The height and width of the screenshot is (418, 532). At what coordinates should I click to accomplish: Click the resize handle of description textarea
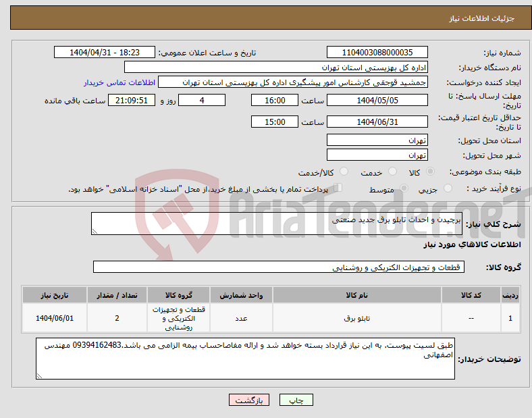point(95,232)
